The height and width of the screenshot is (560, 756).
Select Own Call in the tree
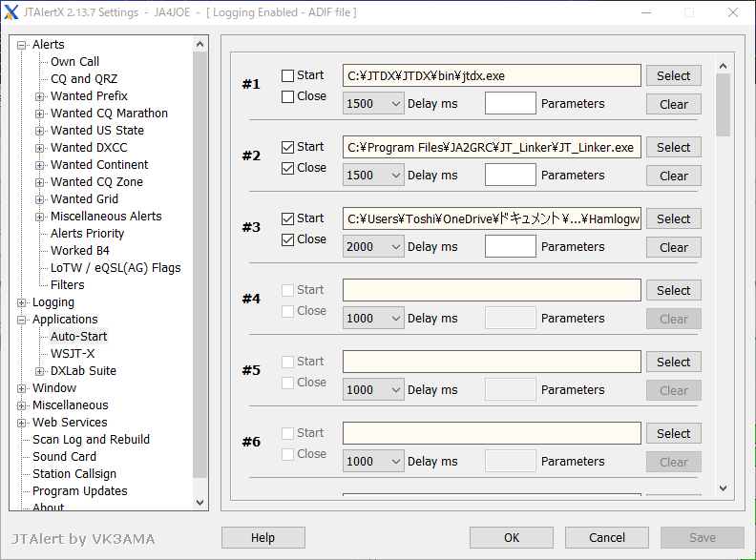(74, 62)
